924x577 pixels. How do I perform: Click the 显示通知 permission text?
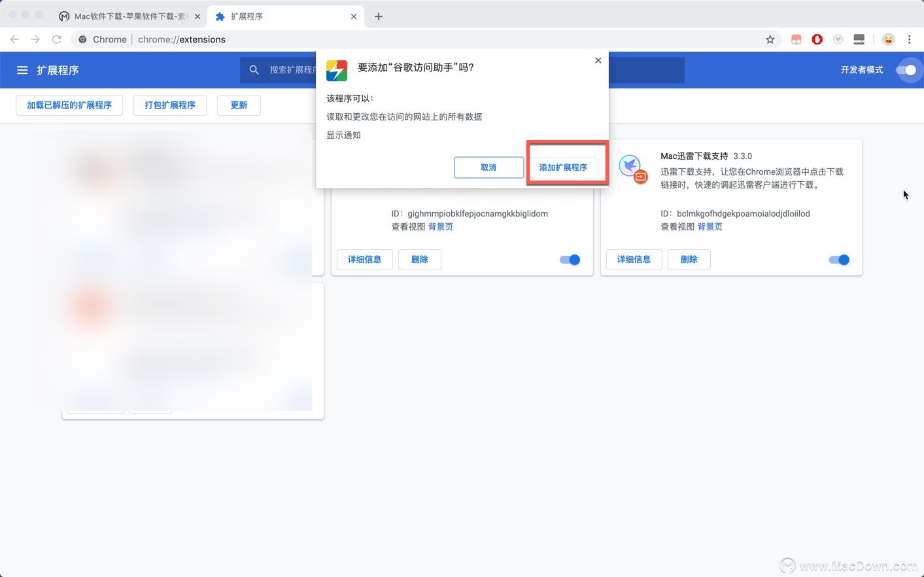[x=343, y=135]
